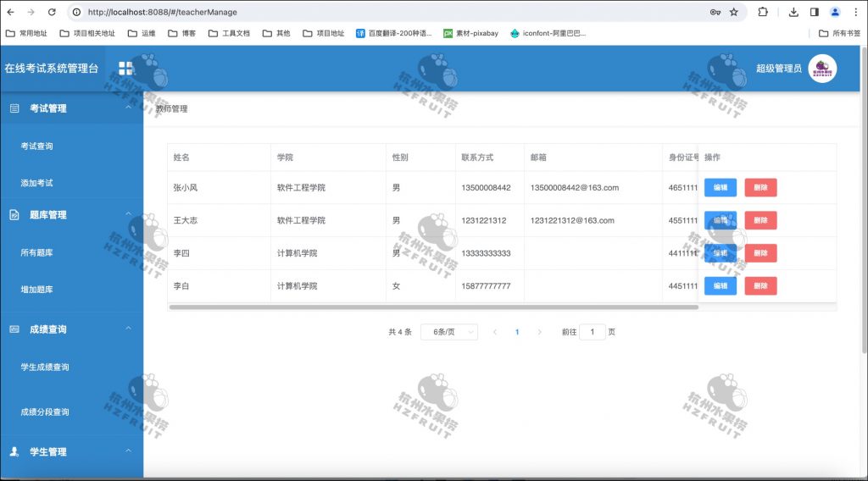Go forward with browser forward arrow
Image resolution: width=868 pixels, height=481 pixels.
pyautogui.click(x=31, y=12)
